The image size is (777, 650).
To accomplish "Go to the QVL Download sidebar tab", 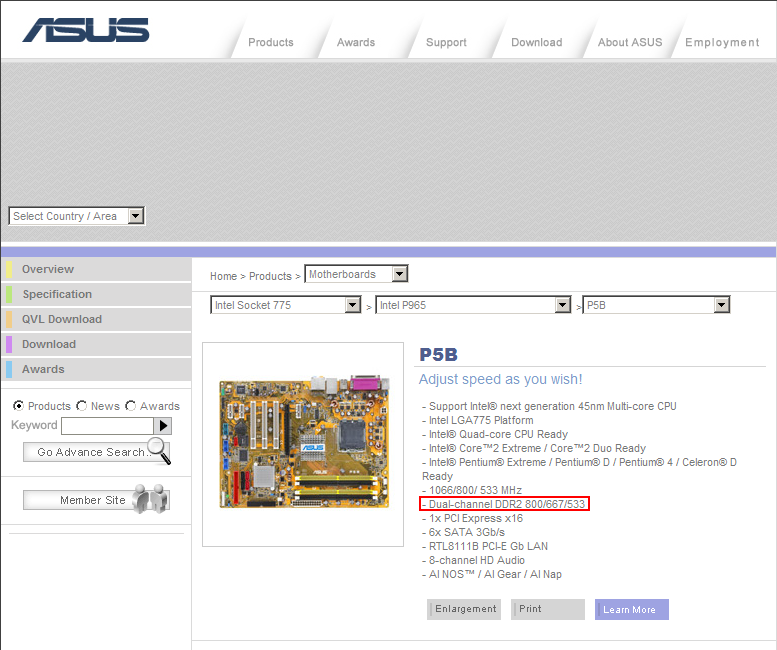I will [97, 319].
